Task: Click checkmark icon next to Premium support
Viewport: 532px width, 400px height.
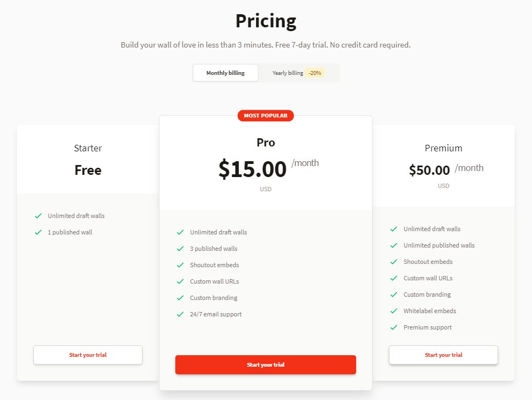Action: (394, 327)
